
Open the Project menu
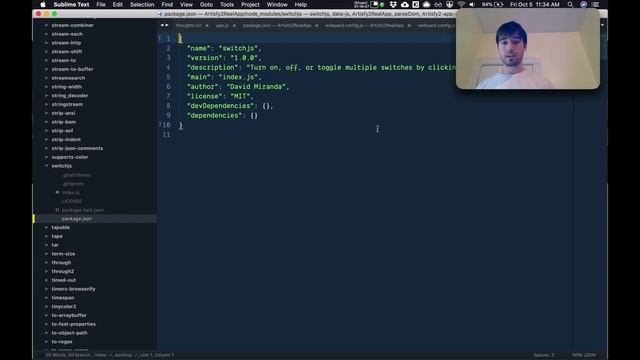point(250,4)
